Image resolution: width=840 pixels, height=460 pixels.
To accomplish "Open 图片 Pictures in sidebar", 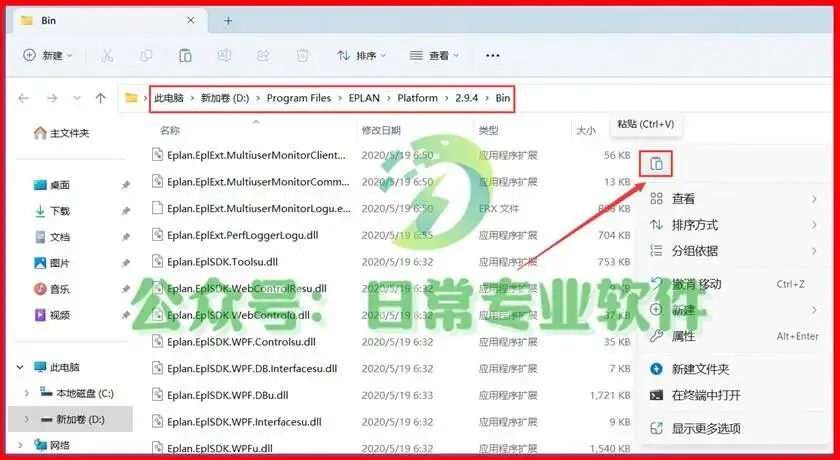I will 52,263.
